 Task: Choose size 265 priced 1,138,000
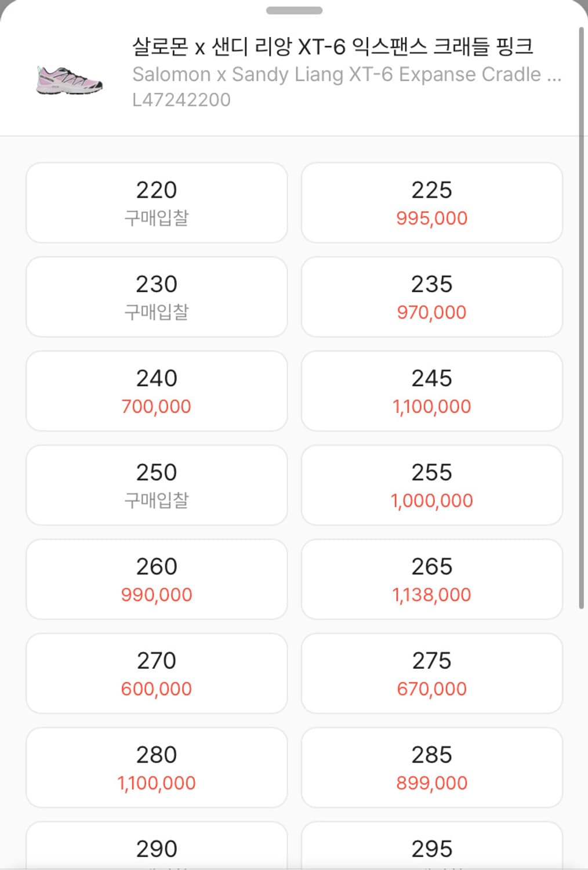(431, 579)
